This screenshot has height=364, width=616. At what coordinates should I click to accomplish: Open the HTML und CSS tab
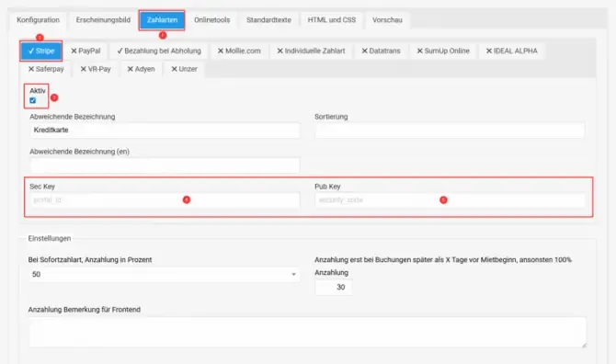pos(332,20)
